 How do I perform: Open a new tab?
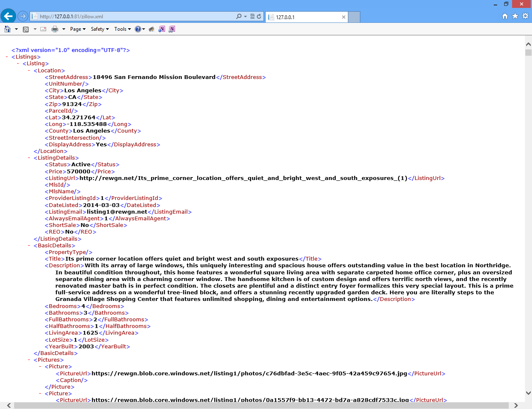354,17
